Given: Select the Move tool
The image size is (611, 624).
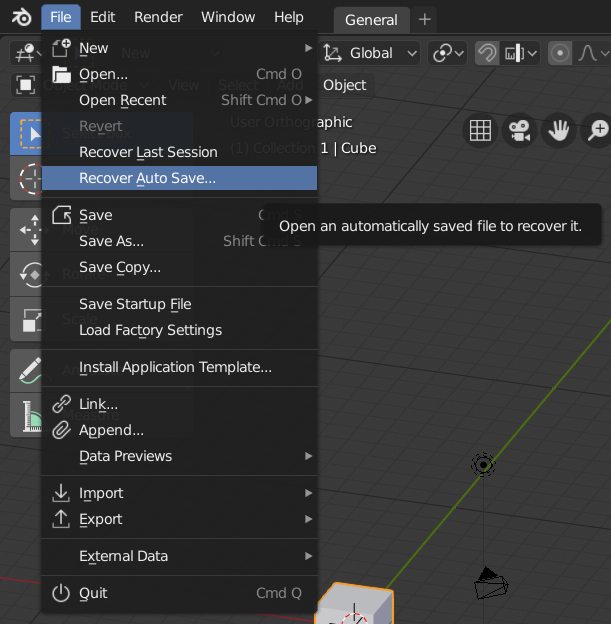Looking at the screenshot, I should (27, 230).
